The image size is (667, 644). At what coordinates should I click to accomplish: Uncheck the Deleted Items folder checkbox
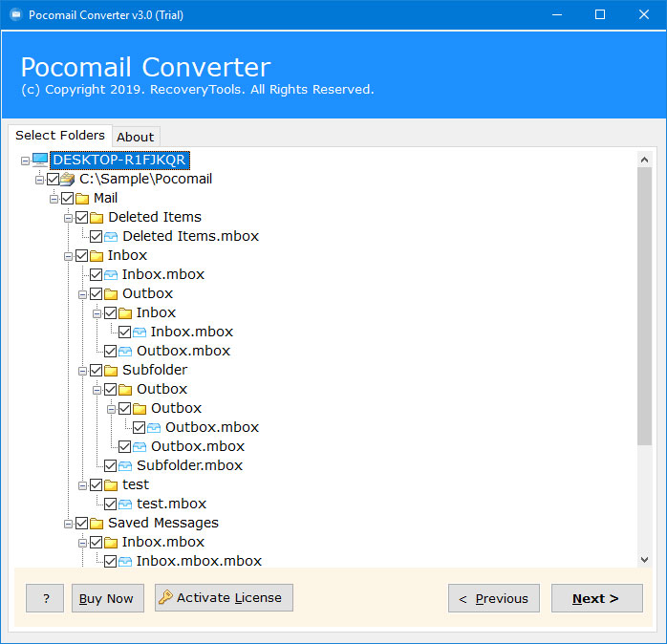click(x=81, y=218)
